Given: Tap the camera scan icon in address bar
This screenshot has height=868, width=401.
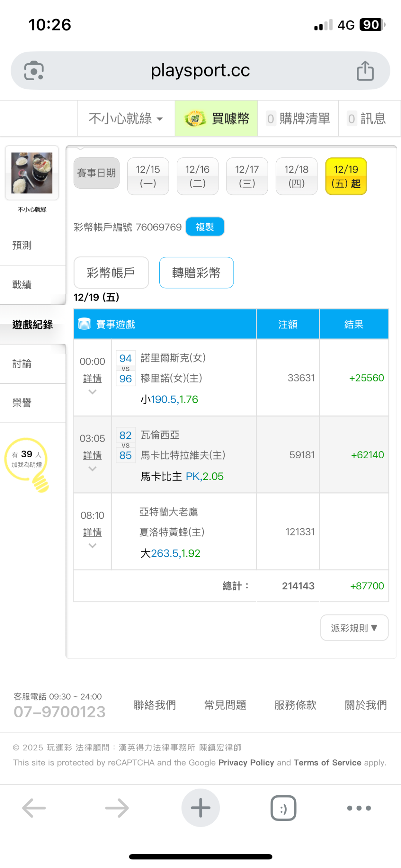Looking at the screenshot, I should click(x=34, y=71).
